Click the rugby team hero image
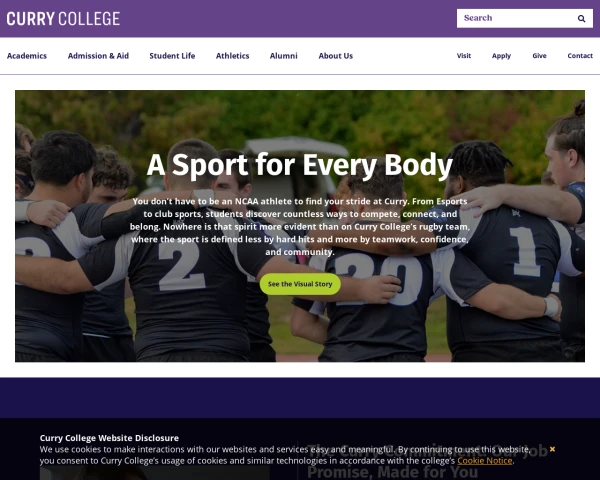 pos(300,226)
